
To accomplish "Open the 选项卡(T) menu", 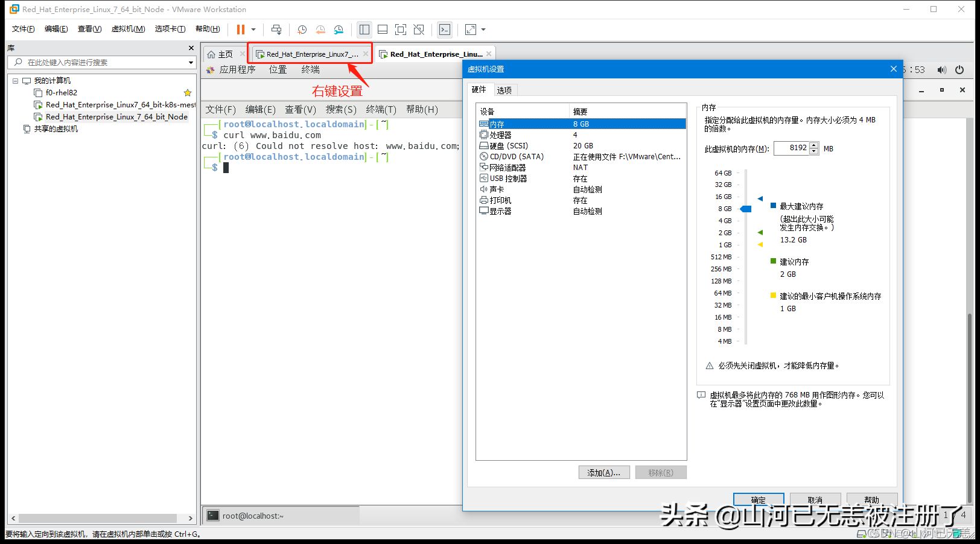I will (170, 29).
